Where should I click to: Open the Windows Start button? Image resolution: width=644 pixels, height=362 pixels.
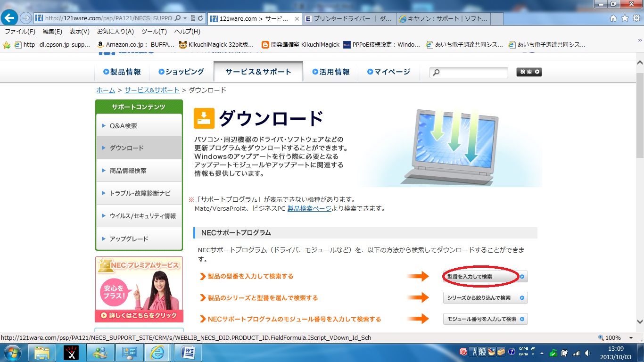pos(13,352)
